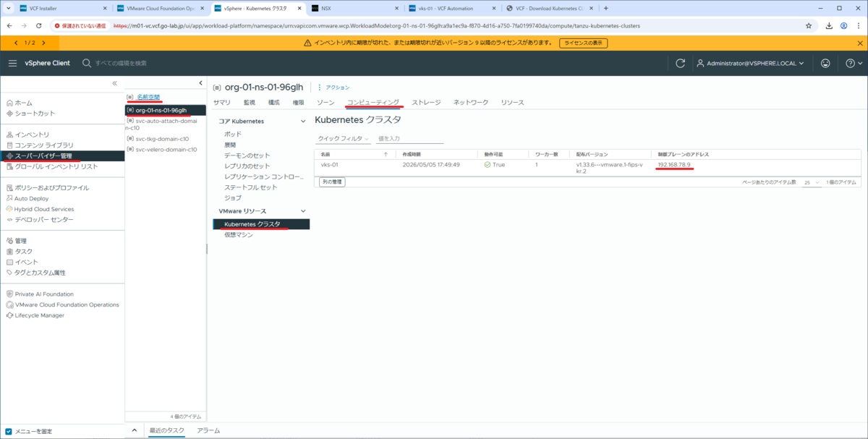868x439 pixels.
Task: Switch to アラーム bottom tab
Action: click(208, 431)
